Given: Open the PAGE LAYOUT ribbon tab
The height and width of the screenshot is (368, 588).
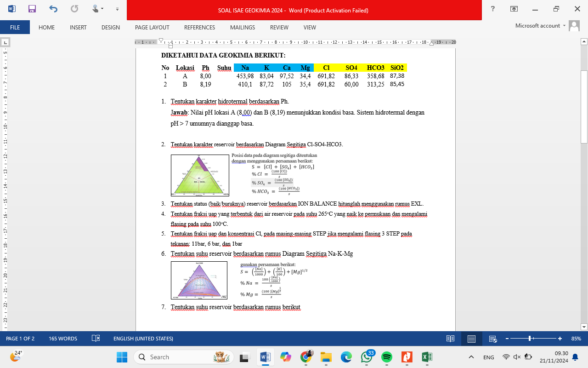Looking at the screenshot, I should coord(152,28).
